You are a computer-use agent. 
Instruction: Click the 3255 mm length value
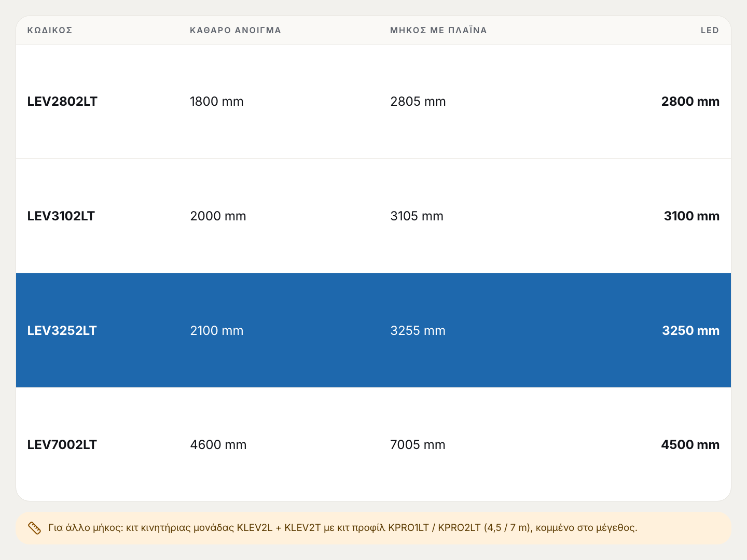click(x=418, y=331)
